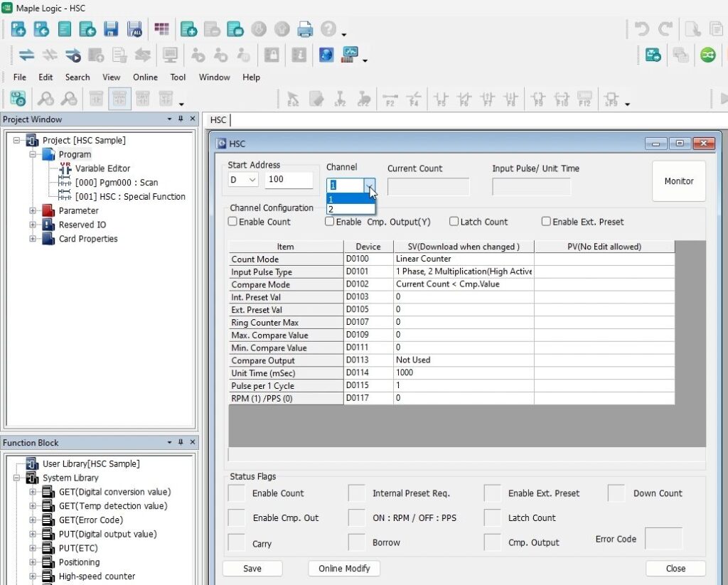Click the Down Count status flag box
This screenshot has height=585, width=728.
point(616,493)
